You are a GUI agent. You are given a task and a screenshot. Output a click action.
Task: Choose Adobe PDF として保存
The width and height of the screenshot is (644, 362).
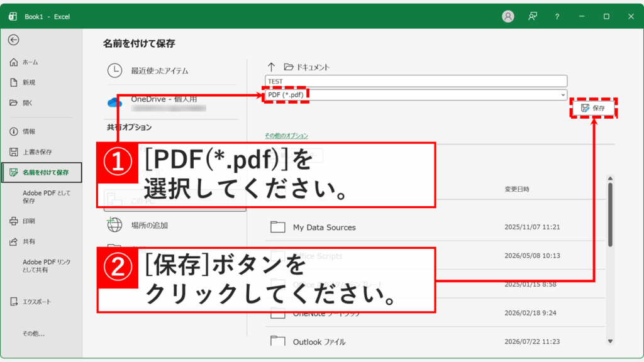click(47, 197)
